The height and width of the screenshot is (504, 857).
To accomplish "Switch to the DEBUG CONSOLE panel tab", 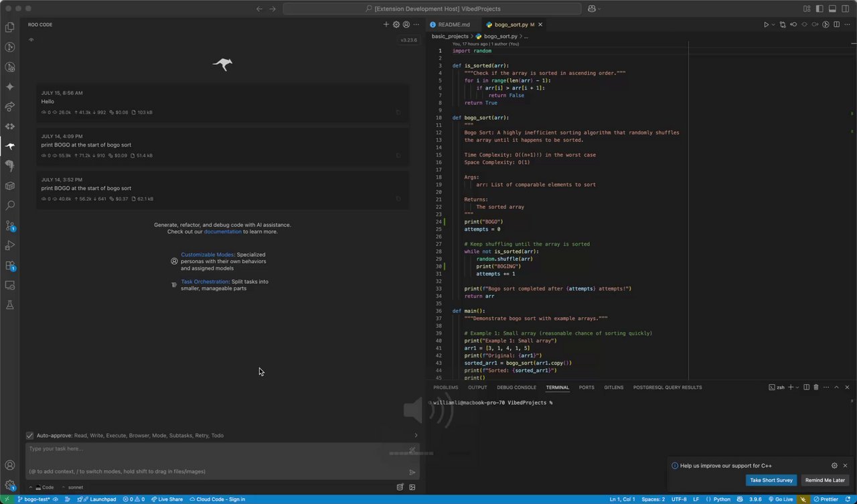I will pos(516,388).
